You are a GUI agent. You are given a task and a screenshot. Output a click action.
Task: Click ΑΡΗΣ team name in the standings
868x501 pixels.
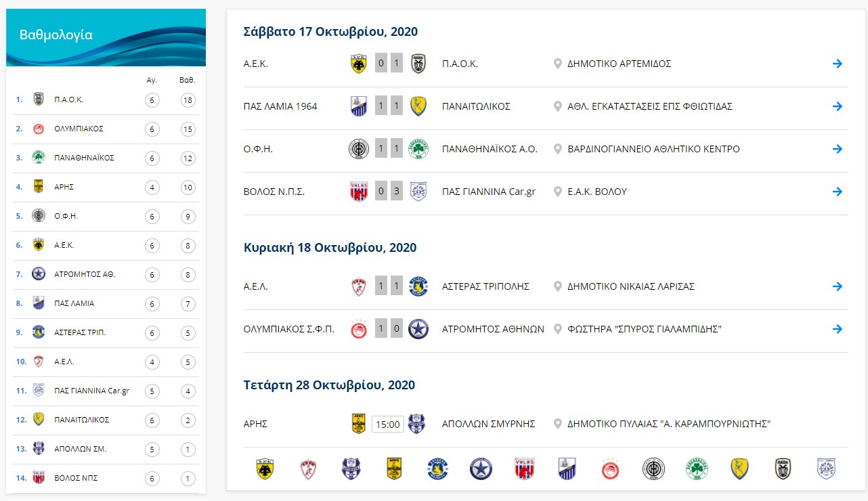tap(64, 188)
